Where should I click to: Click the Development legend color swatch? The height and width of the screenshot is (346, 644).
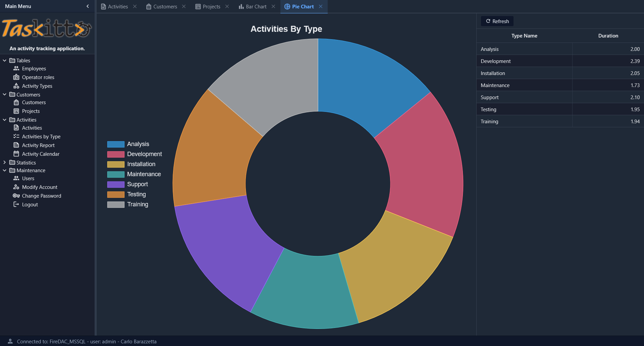(x=115, y=154)
